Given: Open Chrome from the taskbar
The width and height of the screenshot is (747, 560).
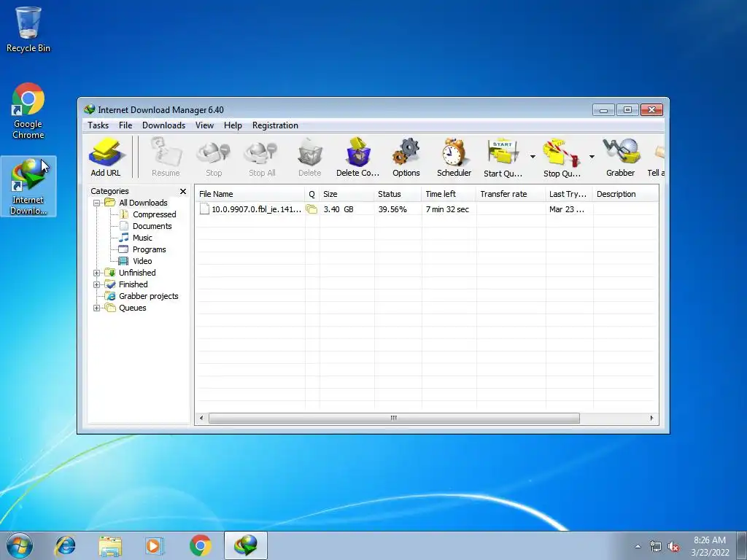Looking at the screenshot, I should 201,545.
